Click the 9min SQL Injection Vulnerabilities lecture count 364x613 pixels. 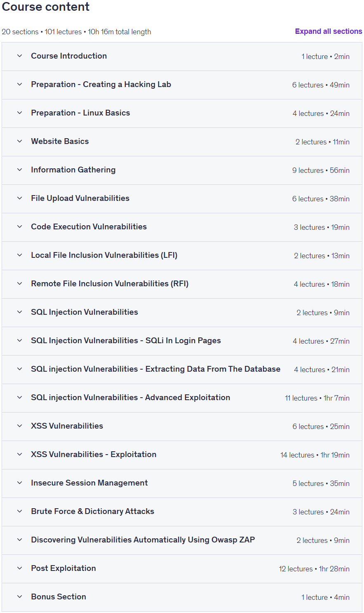pyautogui.click(x=323, y=313)
